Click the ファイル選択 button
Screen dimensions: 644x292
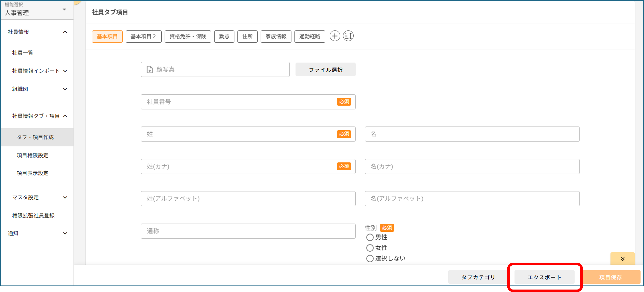pyautogui.click(x=325, y=69)
